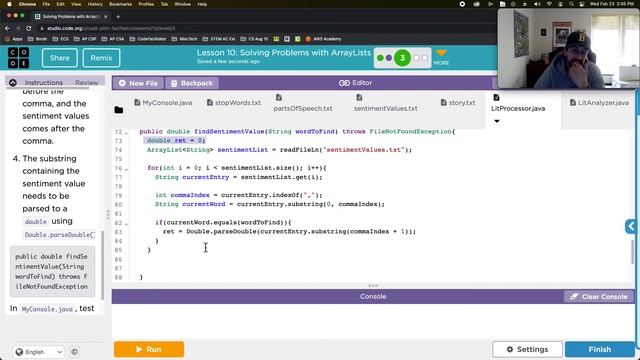Click the copyright icon near language selector
Image resolution: width=640 pixels, height=360 pixels.
click(x=74, y=351)
